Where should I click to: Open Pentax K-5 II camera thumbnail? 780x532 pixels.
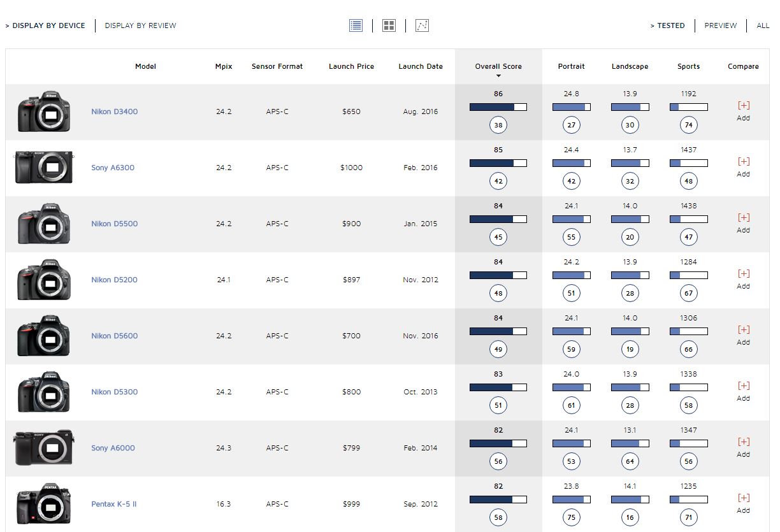coord(44,504)
